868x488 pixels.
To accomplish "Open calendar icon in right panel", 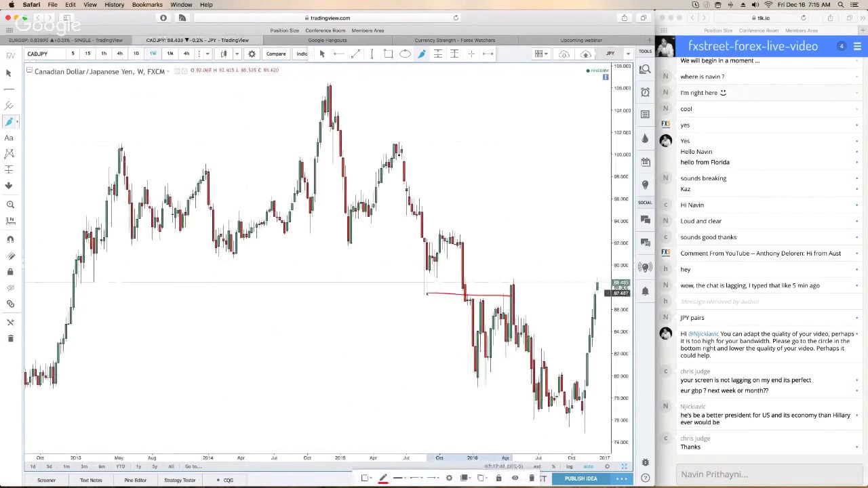I will click(x=645, y=162).
